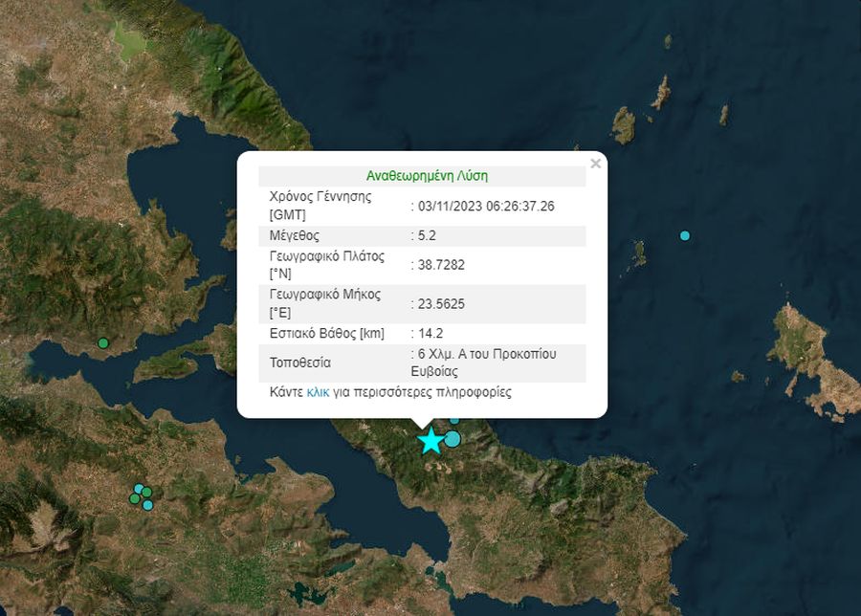Image resolution: width=861 pixels, height=616 pixels.
Task: Select the bottom cyan dot in the cluster
Action: pyautogui.click(x=147, y=505)
